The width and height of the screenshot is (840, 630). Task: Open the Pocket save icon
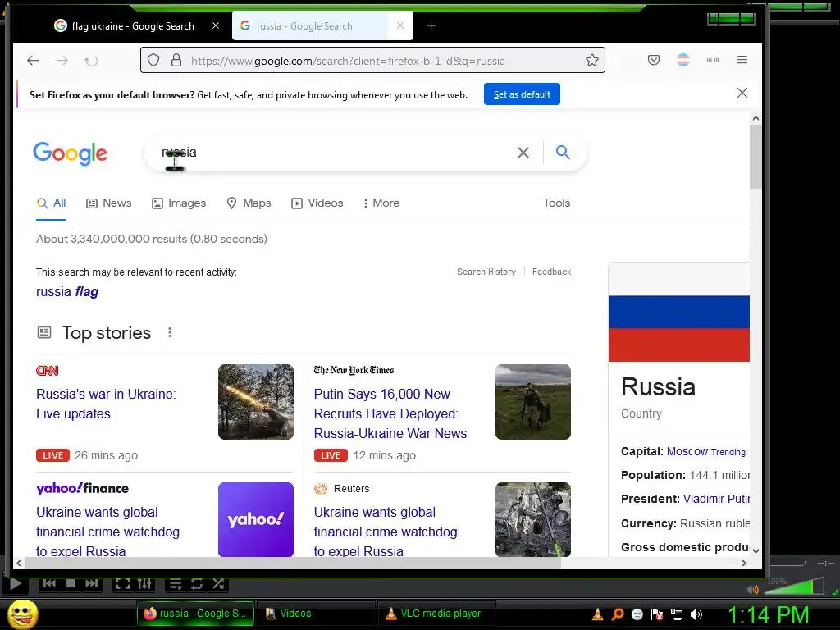(x=654, y=60)
